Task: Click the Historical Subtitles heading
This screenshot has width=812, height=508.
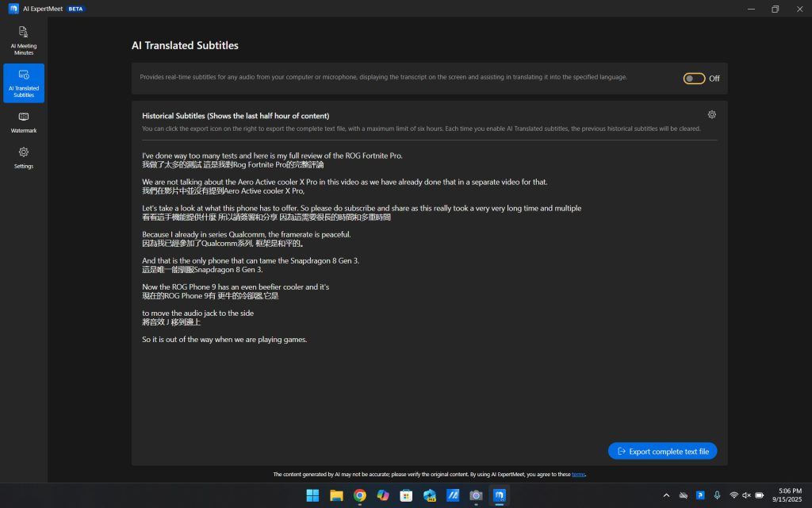Action: [236, 116]
